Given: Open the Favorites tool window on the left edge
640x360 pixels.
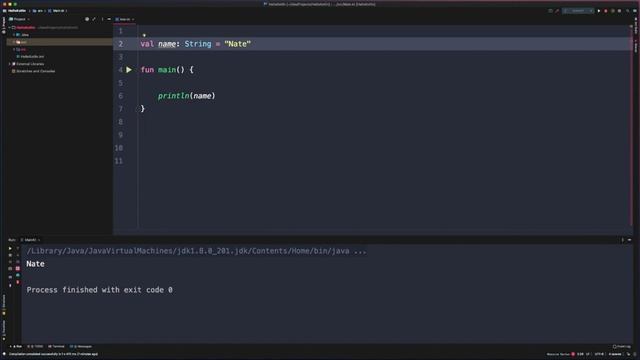Looking at the screenshot, I should click(x=4, y=330).
